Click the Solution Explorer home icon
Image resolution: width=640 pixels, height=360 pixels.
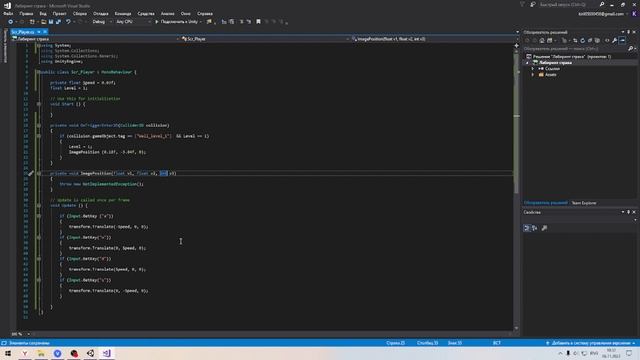pyautogui.click(x=542, y=40)
